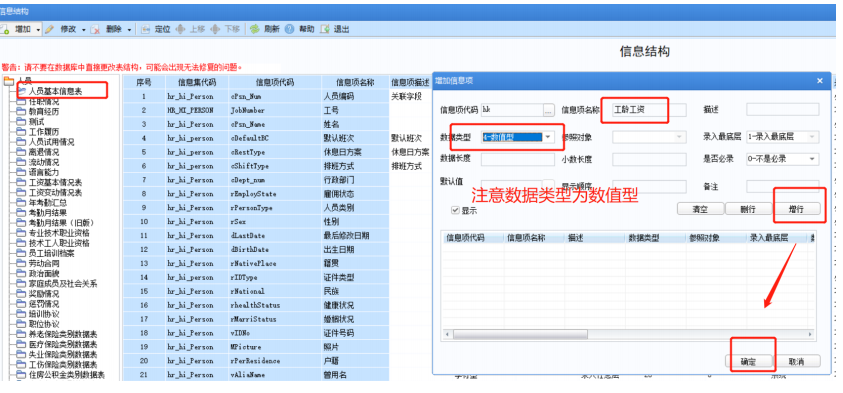
Task: Select 劳动合同 tree node
Action: pos(44,263)
